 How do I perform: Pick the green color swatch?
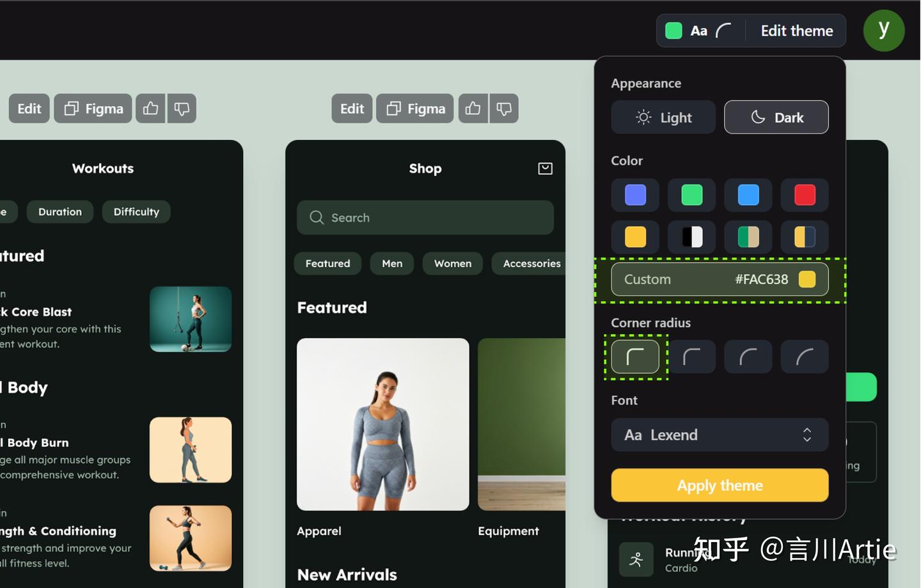(x=691, y=195)
